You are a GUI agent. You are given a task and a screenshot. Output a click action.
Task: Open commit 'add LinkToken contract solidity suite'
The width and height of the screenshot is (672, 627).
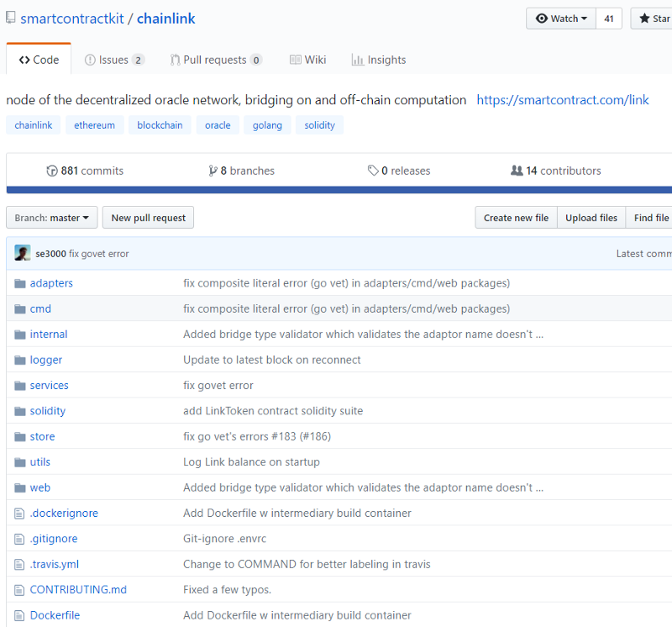pos(273,411)
